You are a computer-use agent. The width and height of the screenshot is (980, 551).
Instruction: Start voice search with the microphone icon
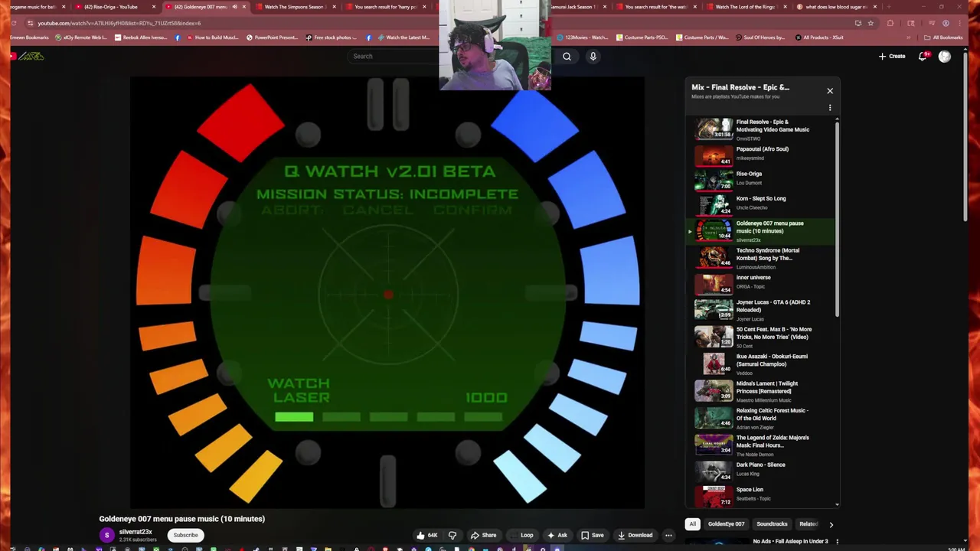593,56
